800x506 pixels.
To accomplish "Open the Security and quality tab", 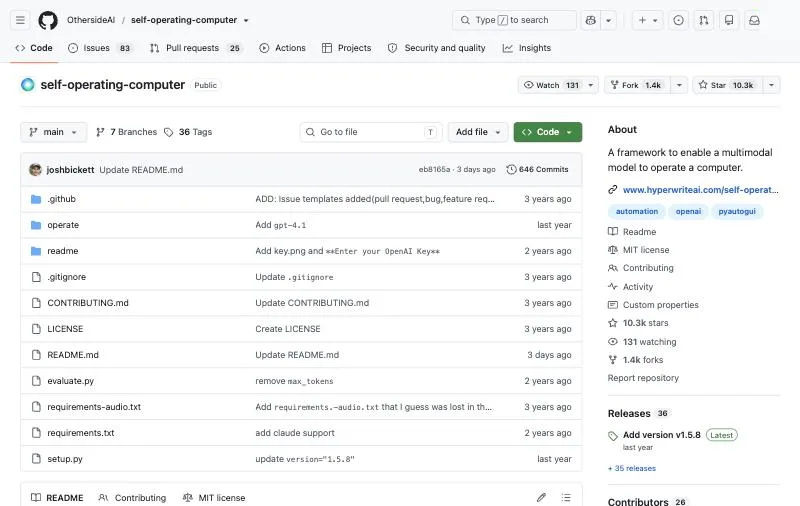I will 437,48.
